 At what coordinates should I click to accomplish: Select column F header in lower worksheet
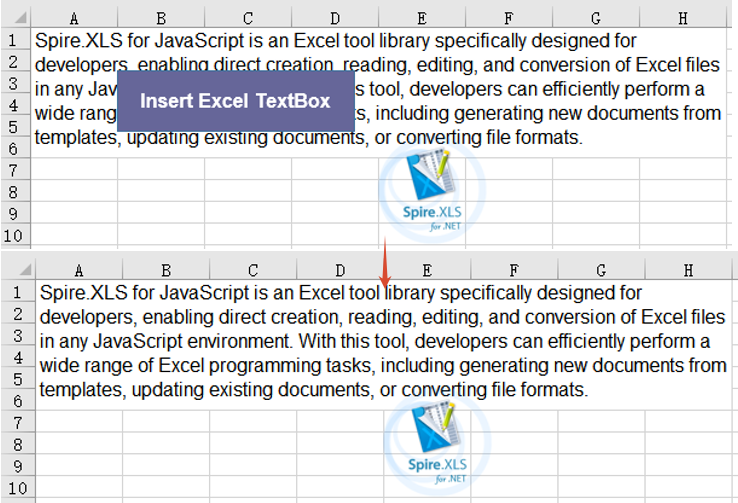point(514,271)
